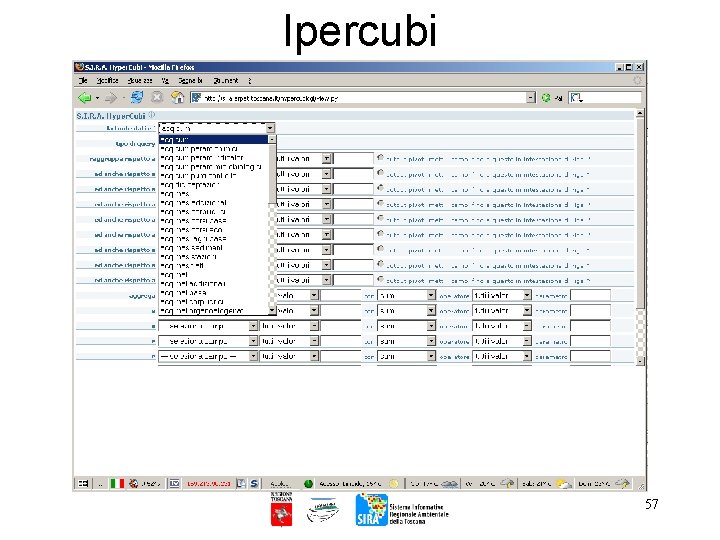The width and height of the screenshot is (720, 540).
Task: Click the green circle status bar icon
Action: [x=309, y=484]
